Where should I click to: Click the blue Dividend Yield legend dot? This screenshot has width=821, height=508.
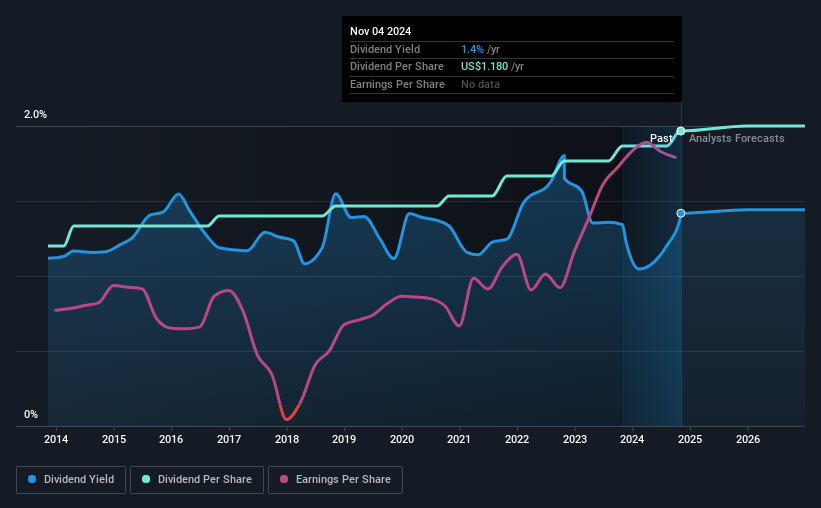click(x=32, y=479)
